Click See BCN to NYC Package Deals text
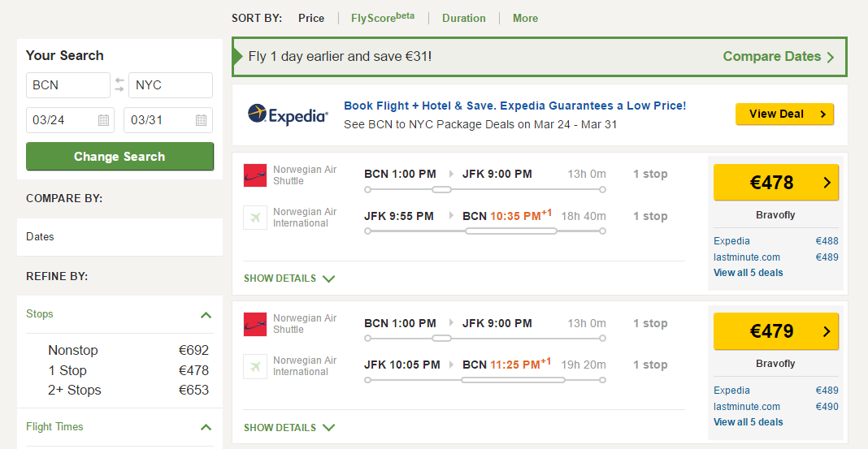Screen dimensions: 868x449 (x=480, y=124)
